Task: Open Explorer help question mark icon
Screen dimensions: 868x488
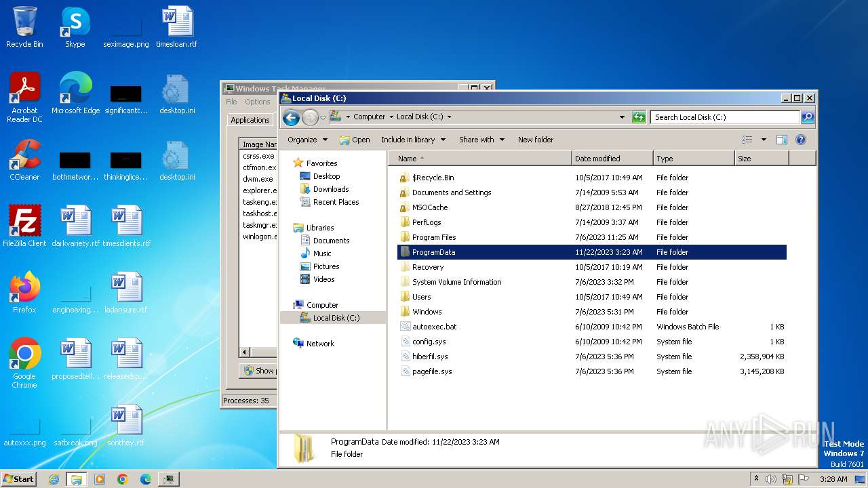Action: point(800,140)
